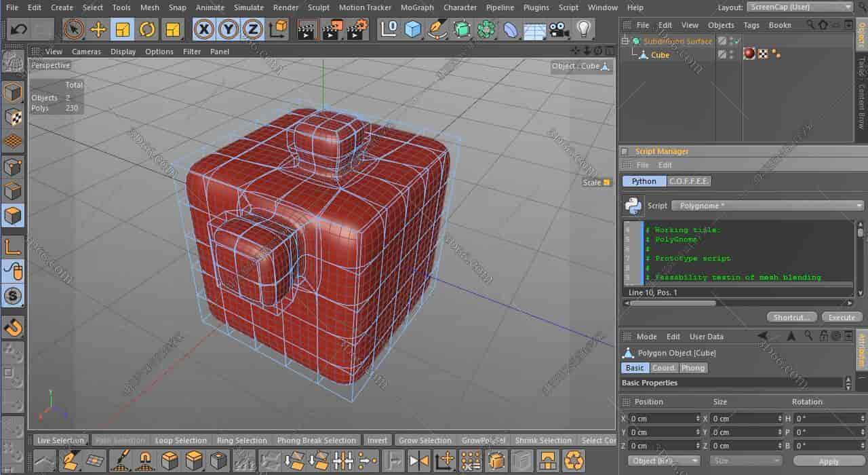The width and height of the screenshot is (868, 475).
Task: Select the Live Selection tool in the top toolbar
Action: 73,29
